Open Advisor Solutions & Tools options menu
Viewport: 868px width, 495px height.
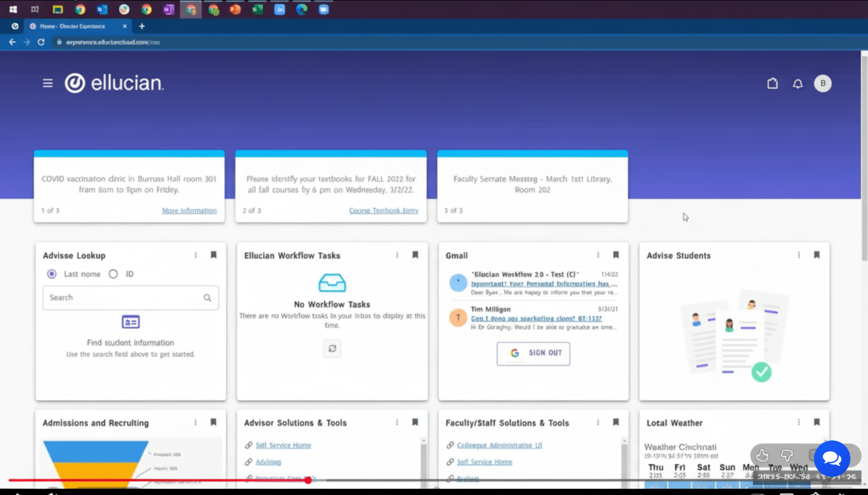point(397,422)
